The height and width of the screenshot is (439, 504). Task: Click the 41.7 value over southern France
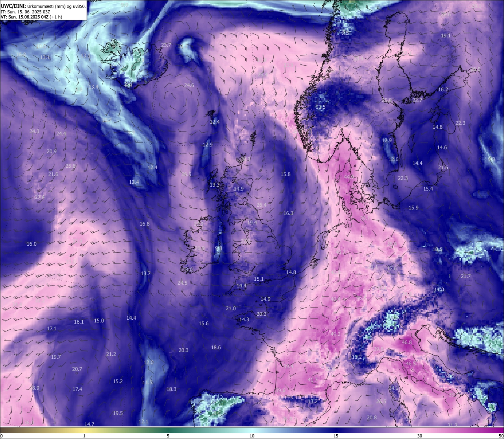313,380
